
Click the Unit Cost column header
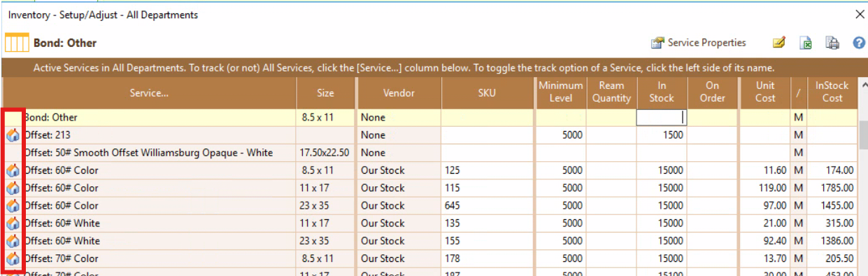click(x=765, y=92)
